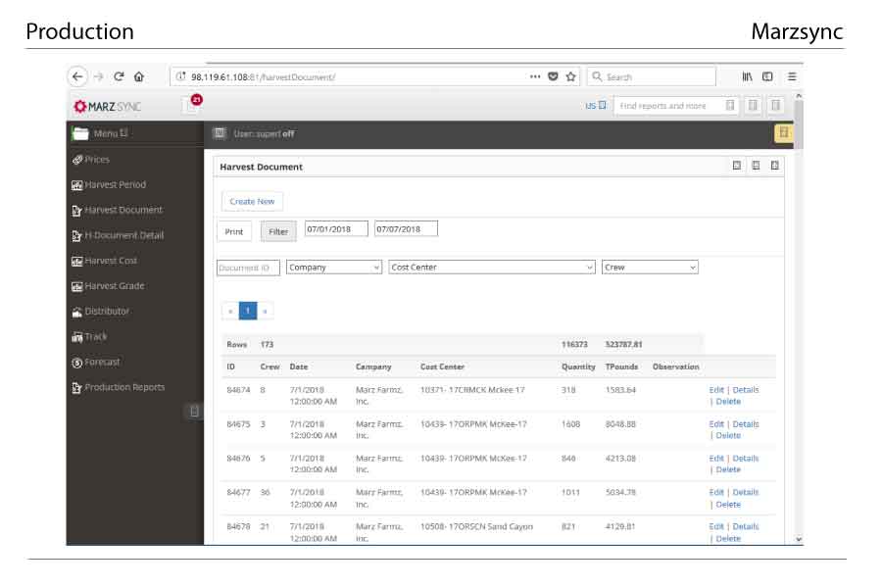
Task: Click the MarzSync logo
Action: click(x=108, y=106)
